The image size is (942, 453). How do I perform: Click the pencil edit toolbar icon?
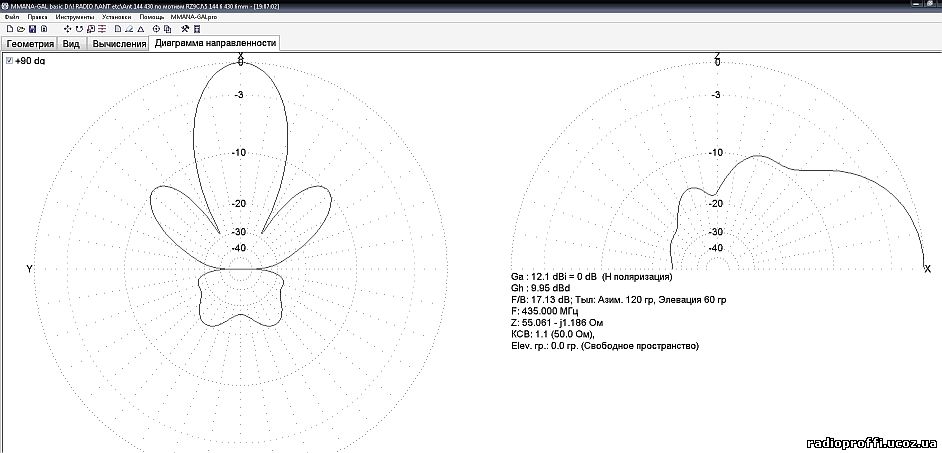[x=129, y=29]
